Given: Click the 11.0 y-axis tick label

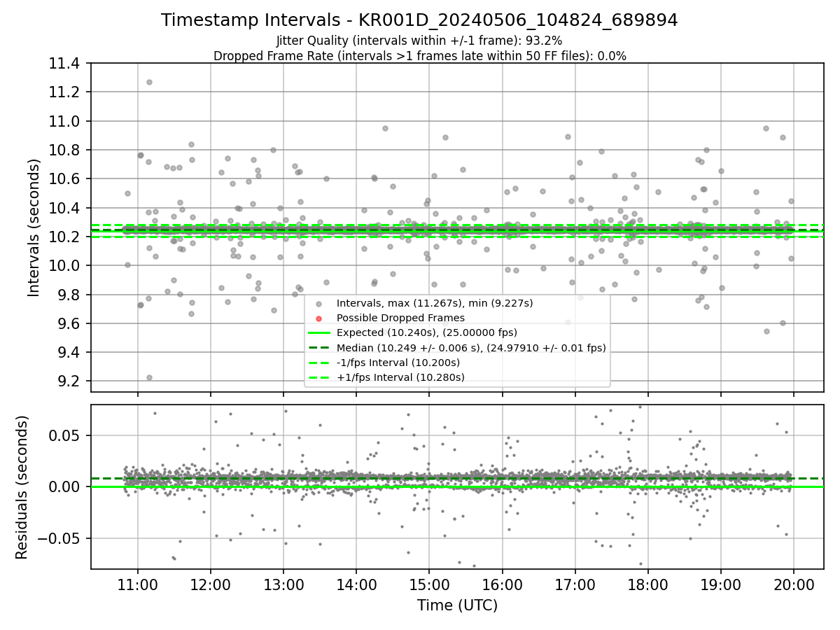Looking at the screenshot, I should tap(66, 121).
